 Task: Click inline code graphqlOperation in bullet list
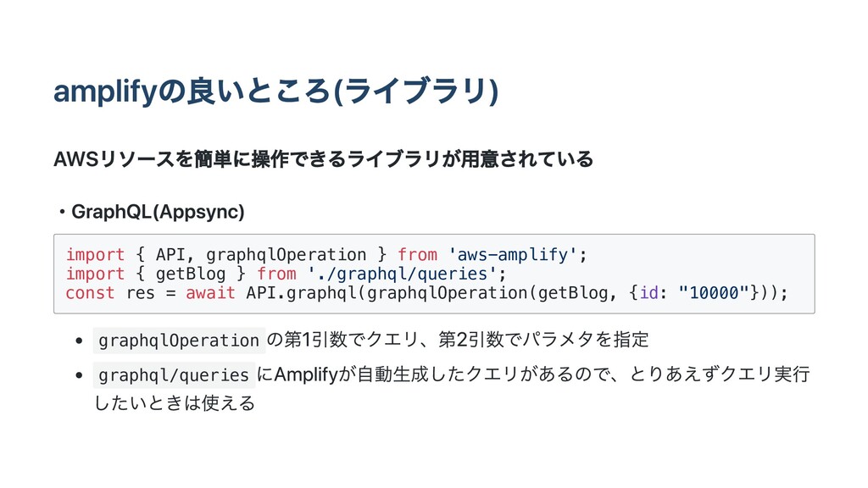[179, 341]
